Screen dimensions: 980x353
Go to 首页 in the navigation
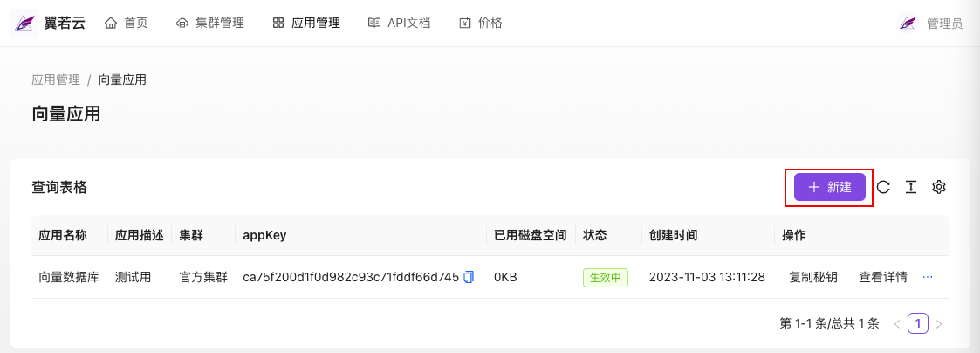pyautogui.click(x=127, y=24)
